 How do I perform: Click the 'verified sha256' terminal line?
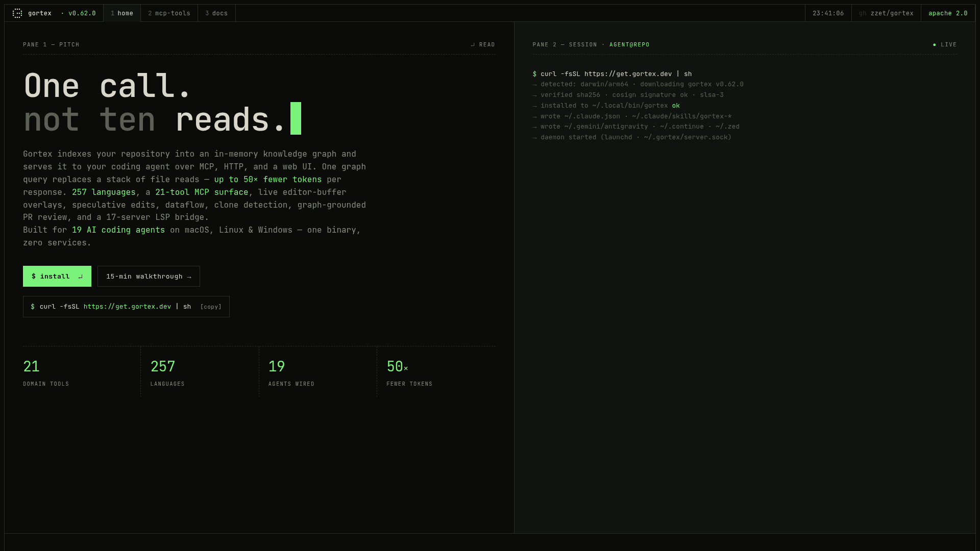[628, 95]
